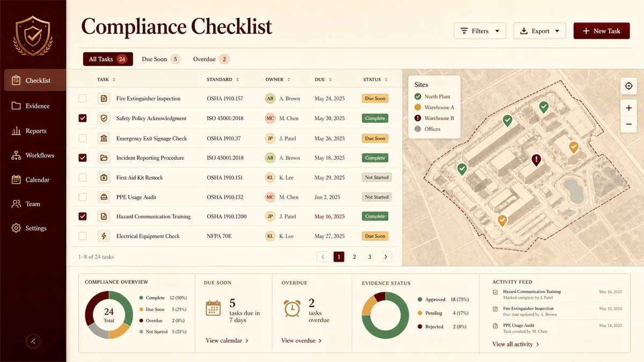644x362 pixels.
Task: Sort by the DUE column header
Action: click(x=323, y=79)
